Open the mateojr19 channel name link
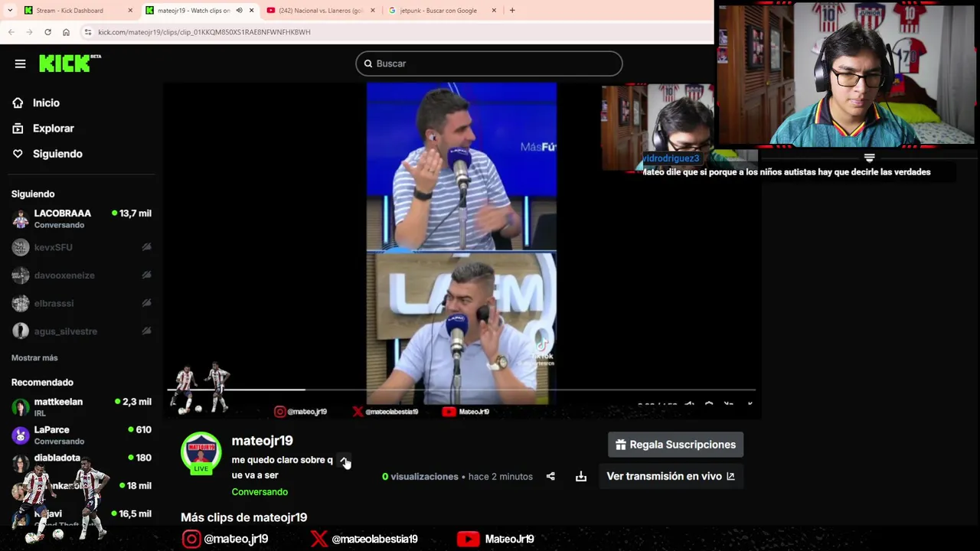Screen dimensions: 980x551 tap(262, 441)
